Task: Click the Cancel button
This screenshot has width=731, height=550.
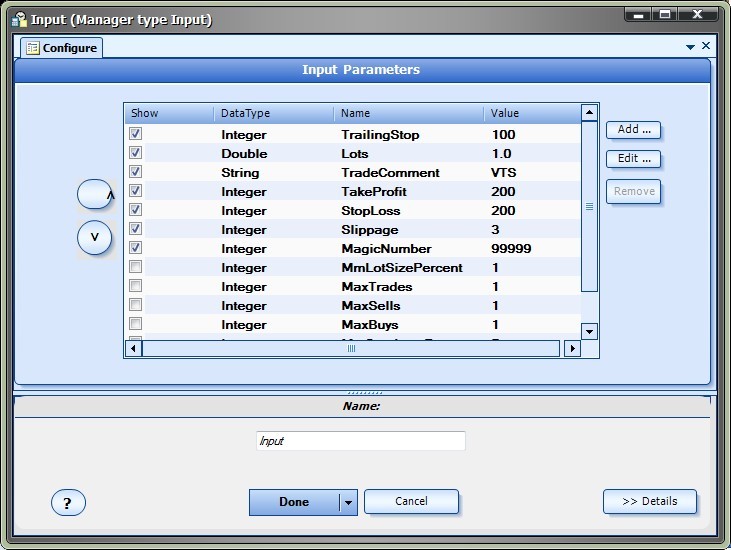Action: (411, 502)
